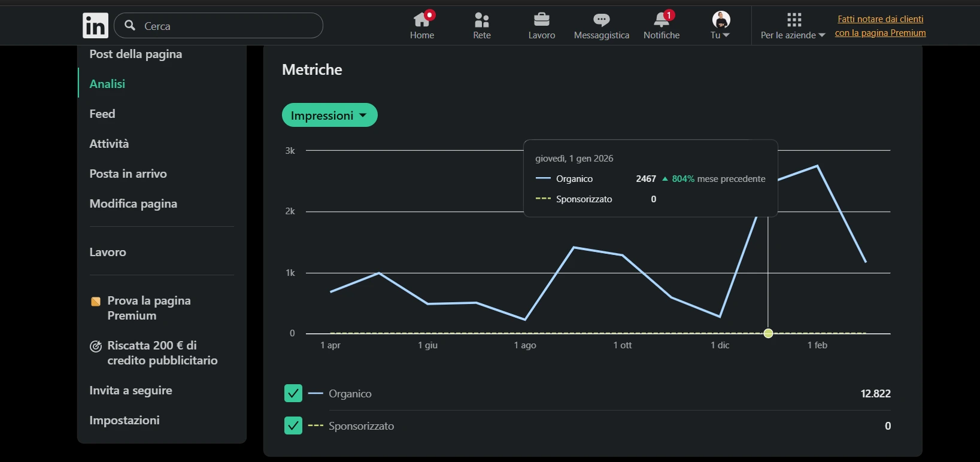Uncheck the Sponsorizzato series checkbox

tap(293, 425)
